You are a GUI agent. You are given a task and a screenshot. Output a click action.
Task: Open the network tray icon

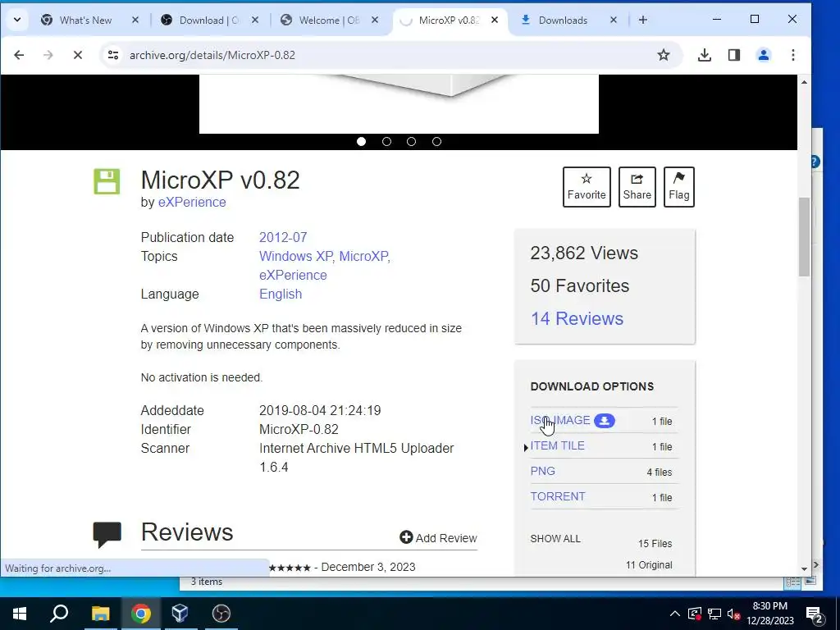(x=714, y=614)
